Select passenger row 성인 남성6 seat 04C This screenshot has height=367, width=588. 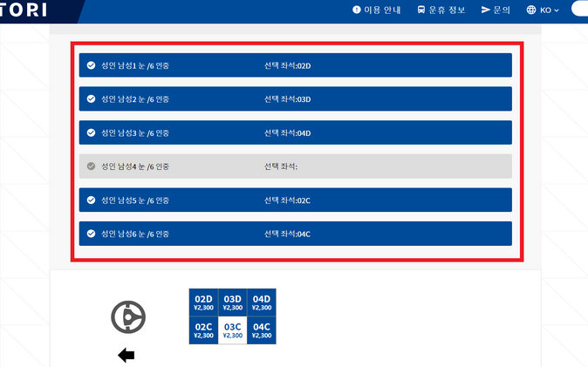pos(296,234)
